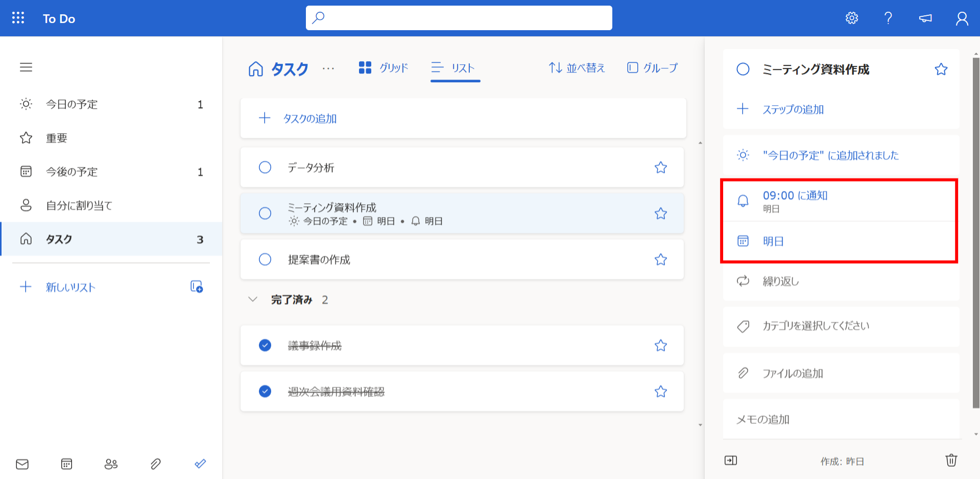Viewport: 980px width, 479px height.
Task: Collapse the 完了済み section
Action: click(x=253, y=299)
